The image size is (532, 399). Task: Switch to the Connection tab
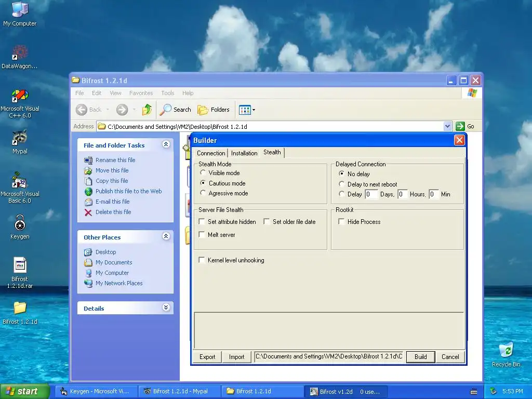coord(211,153)
